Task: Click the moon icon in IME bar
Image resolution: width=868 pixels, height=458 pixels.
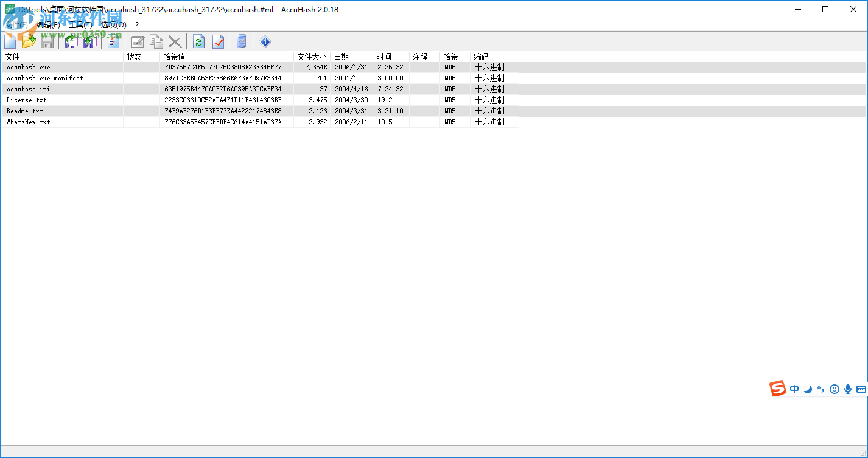Action: pos(808,389)
